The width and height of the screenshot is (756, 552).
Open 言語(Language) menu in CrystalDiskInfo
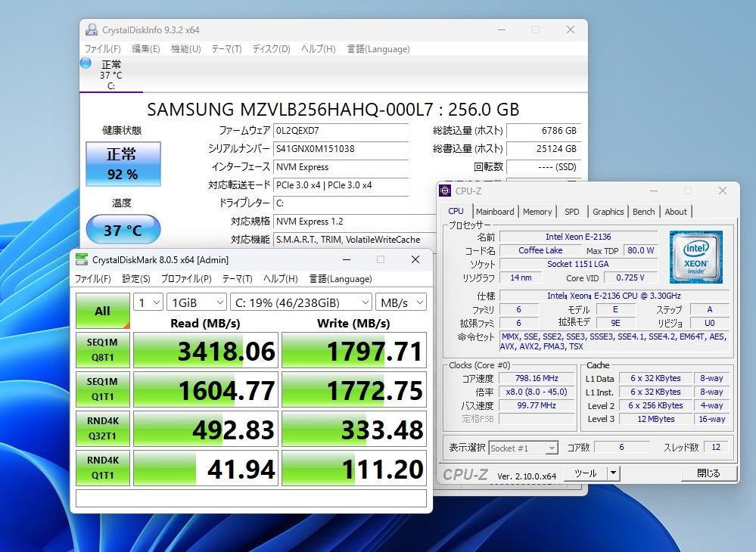(x=378, y=49)
